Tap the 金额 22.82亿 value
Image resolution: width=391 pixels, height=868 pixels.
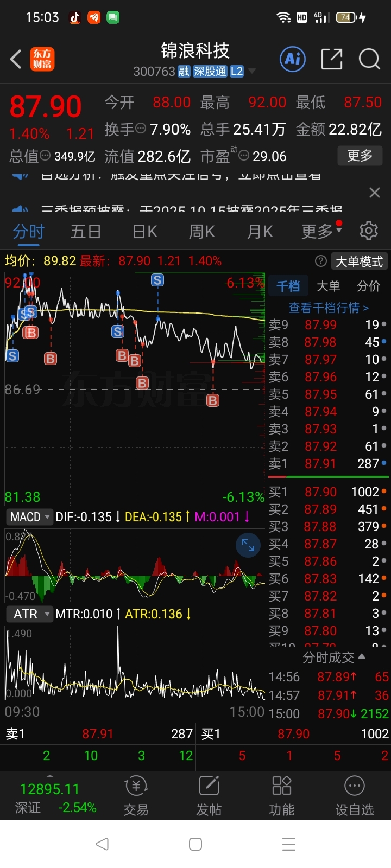tap(355, 129)
